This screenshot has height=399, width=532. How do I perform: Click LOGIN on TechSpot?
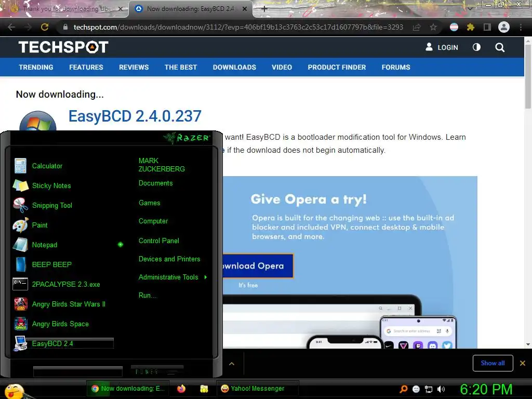tap(442, 47)
